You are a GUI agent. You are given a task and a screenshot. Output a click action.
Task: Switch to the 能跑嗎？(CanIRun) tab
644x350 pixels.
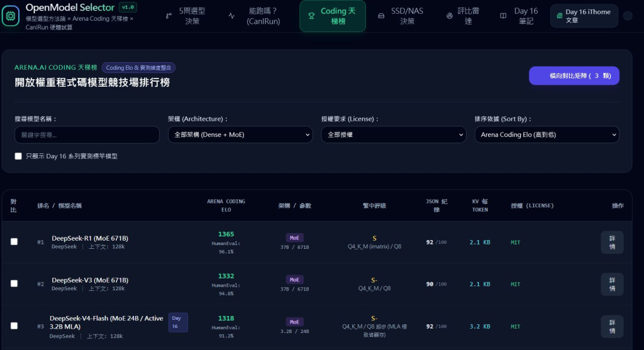pos(257,16)
